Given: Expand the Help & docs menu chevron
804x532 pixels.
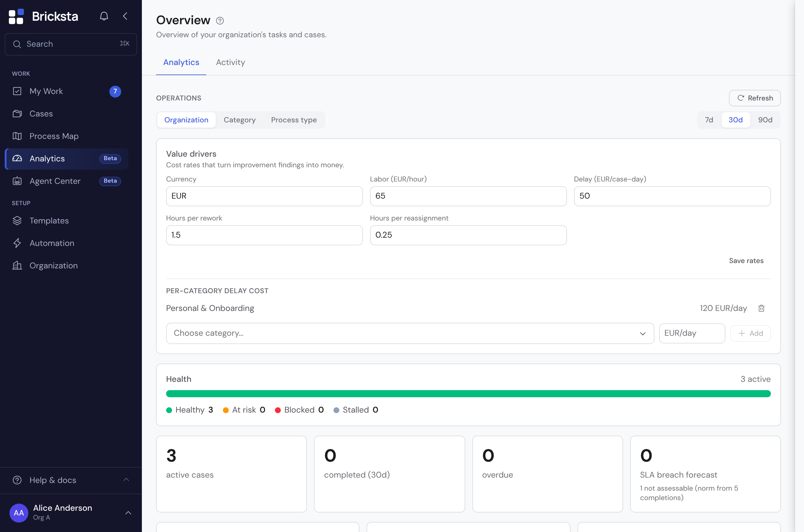Looking at the screenshot, I should click(126, 480).
